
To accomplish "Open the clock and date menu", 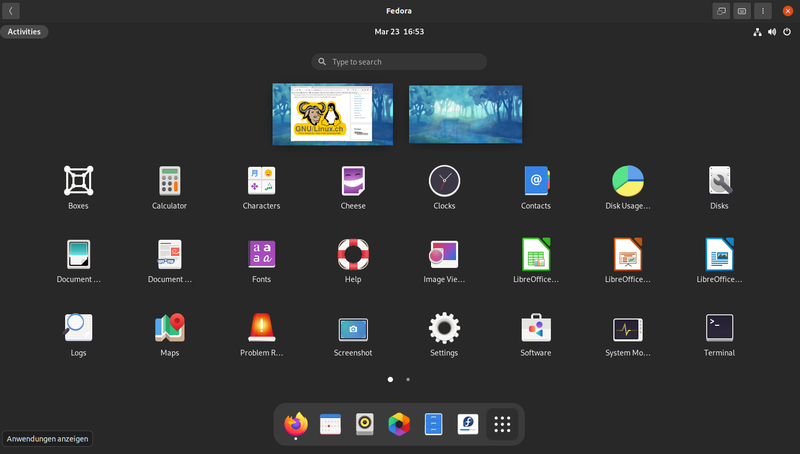I will [399, 32].
